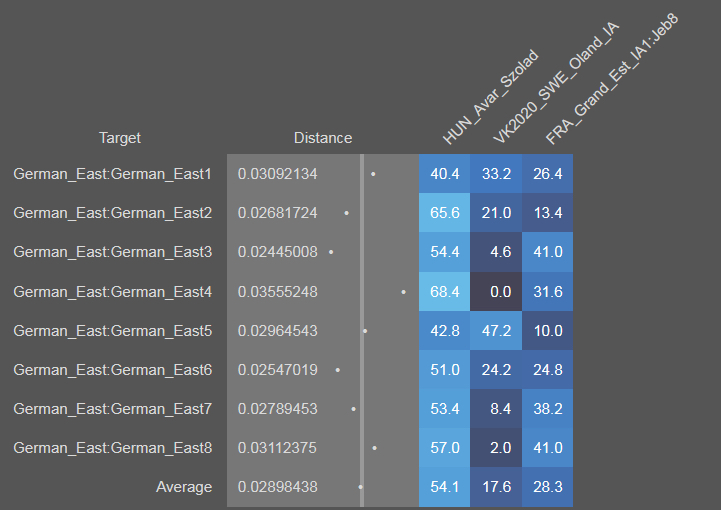Click the 28.3 average cell
Image resolution: width=721 pixels, height=510 pixels.
click(548, 487)
